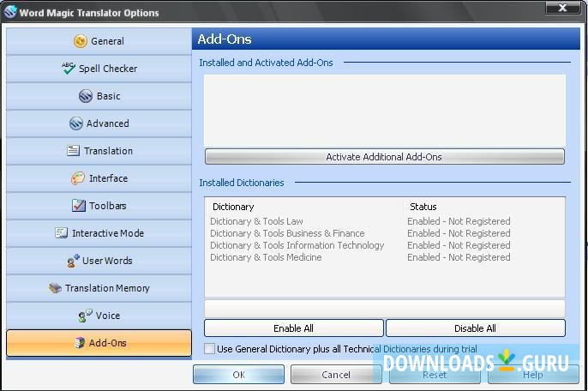The height and width of the screenshot is (391, 588).
Task: Close the Translator Options window
Action: [x=562, y=8]
